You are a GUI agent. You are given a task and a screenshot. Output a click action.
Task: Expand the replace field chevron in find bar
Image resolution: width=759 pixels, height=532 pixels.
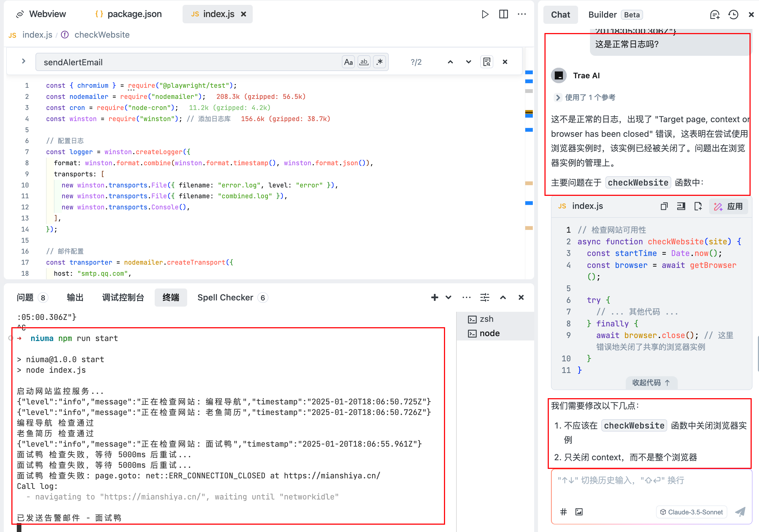click(24, 61)
